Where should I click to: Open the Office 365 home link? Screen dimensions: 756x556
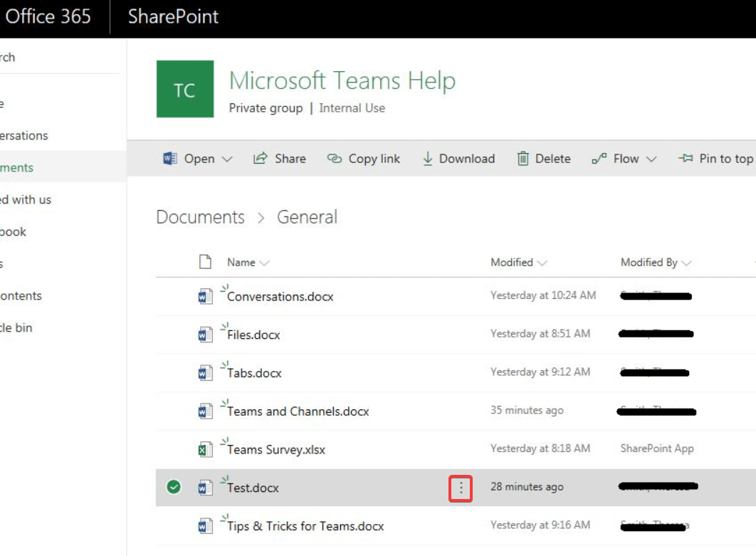47,17
